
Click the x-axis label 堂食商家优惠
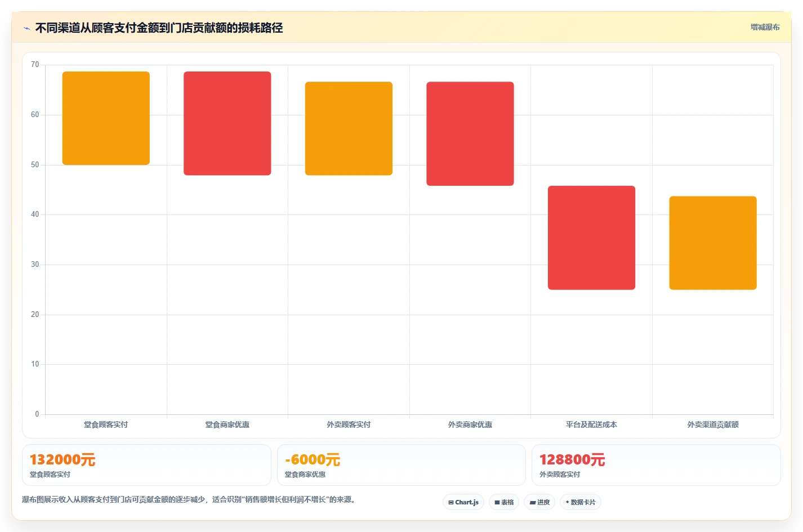227,424
